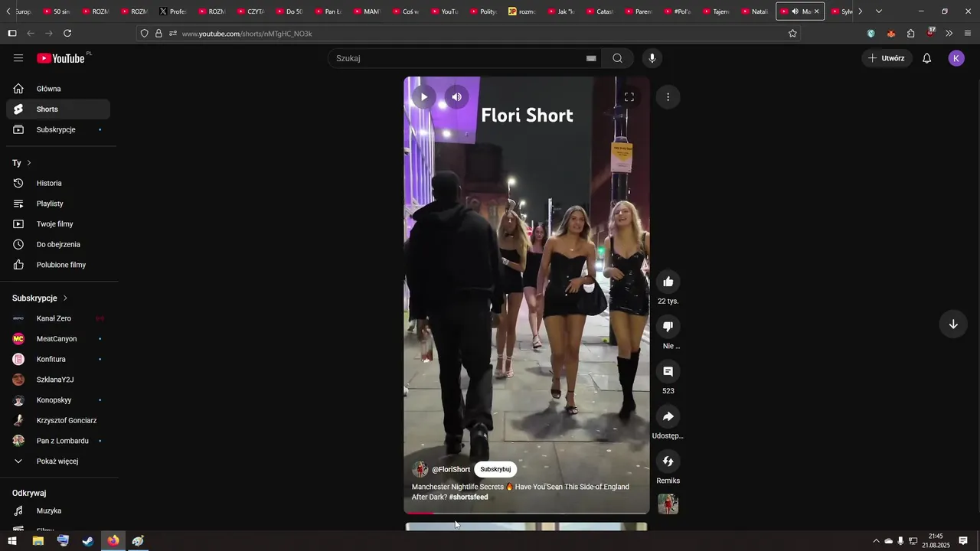Open Polubione filmy in the sidebar

[58, 265]
